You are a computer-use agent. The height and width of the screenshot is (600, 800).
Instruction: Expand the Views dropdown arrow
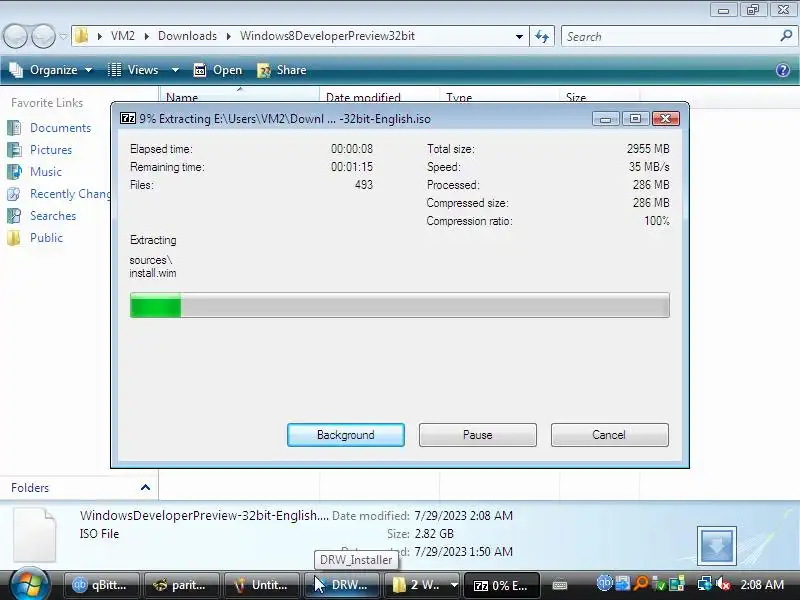[x=175, y=70]
